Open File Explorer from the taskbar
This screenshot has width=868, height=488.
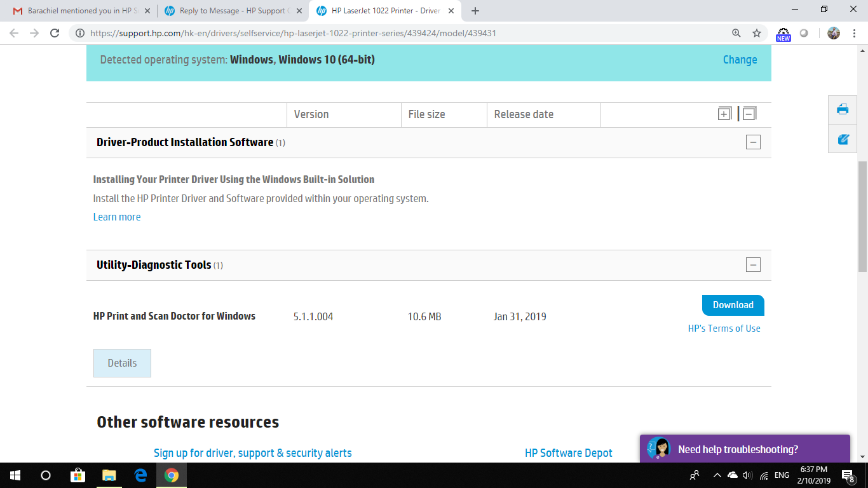pos(109,475)
